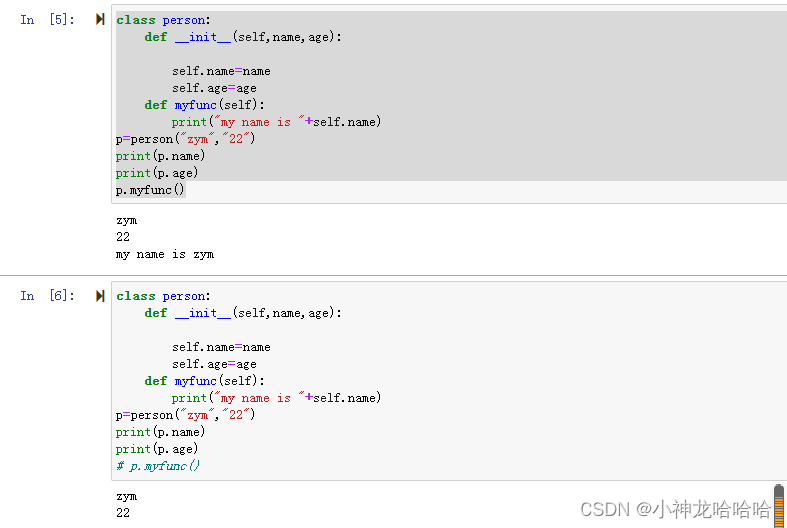Click the 'zym' output of cell 6
The height and width of the screenshot is (528, 787).
click(x=126, y=496)
